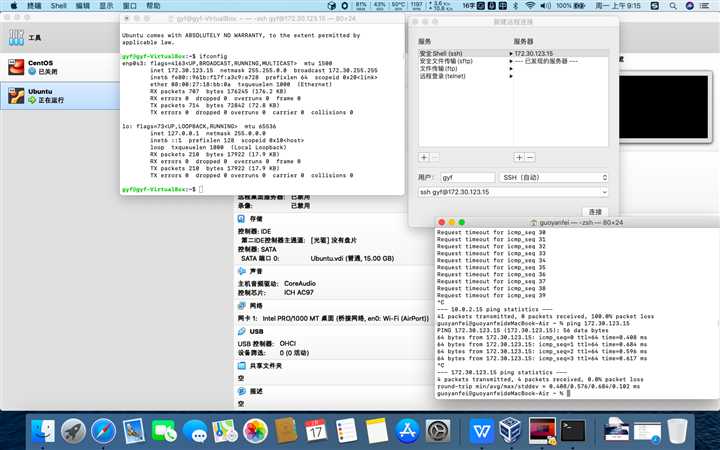Select the CentOS virtual machine entry
Viewport: 720px width, 450px height.
point(60,67)
